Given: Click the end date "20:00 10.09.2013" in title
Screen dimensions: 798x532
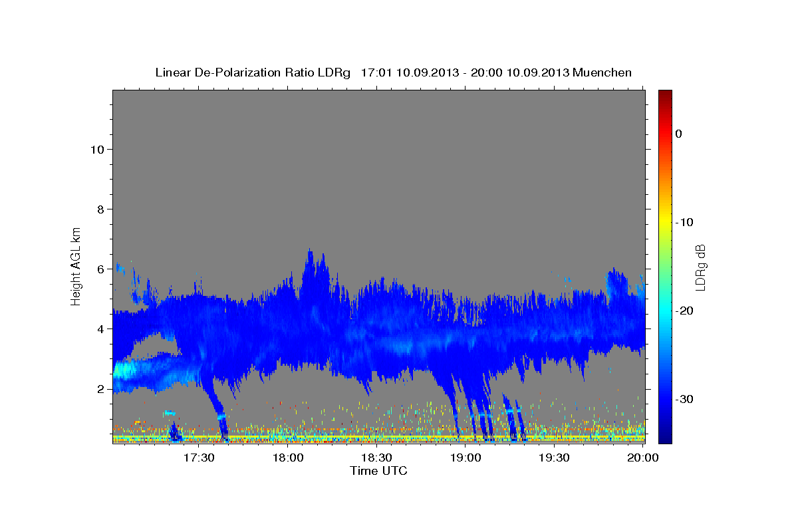Looking at the screenshot, I should pos(519,72).
